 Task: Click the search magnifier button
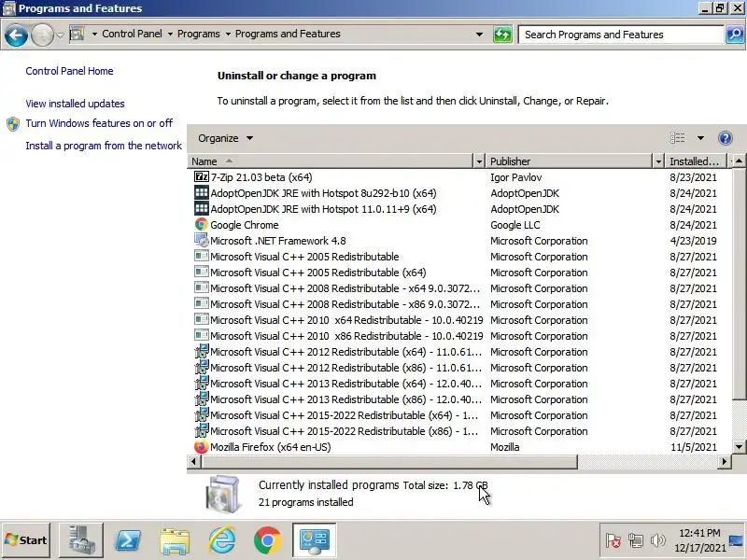pos(735,35)
